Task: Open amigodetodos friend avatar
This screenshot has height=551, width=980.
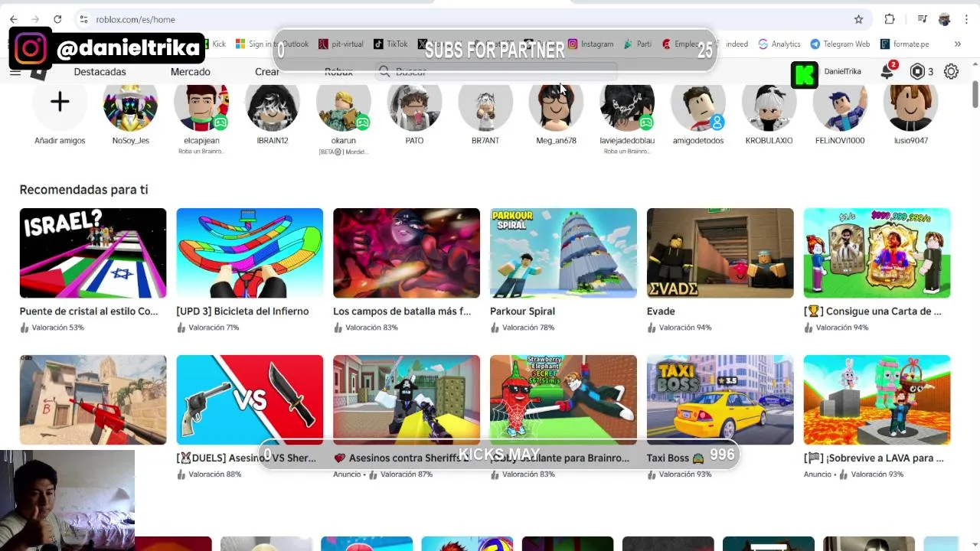Action: (698, 106)
